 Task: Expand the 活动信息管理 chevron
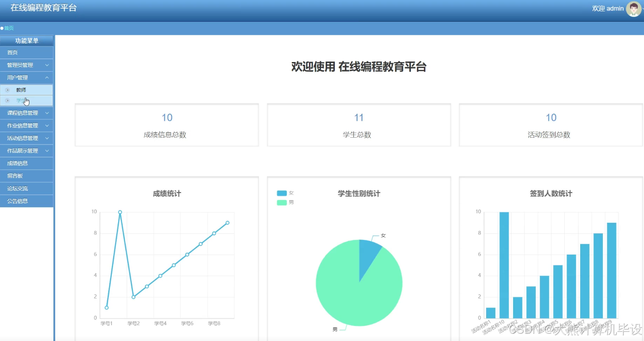47,139
